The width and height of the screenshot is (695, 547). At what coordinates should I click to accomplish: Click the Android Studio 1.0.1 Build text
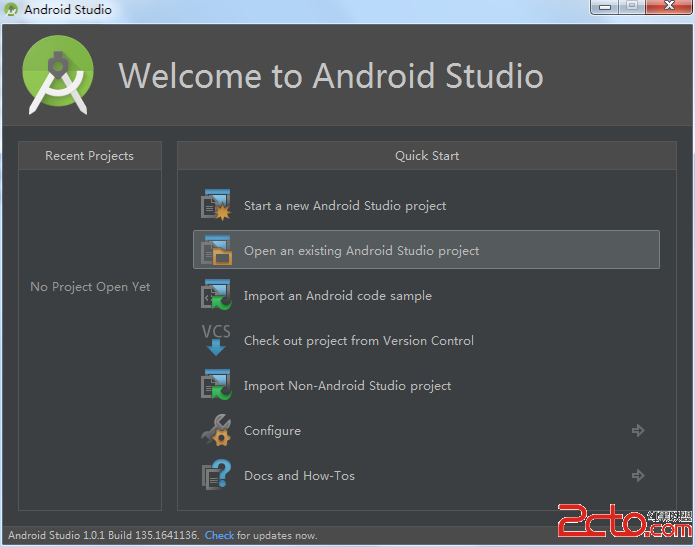coord(103,535)
